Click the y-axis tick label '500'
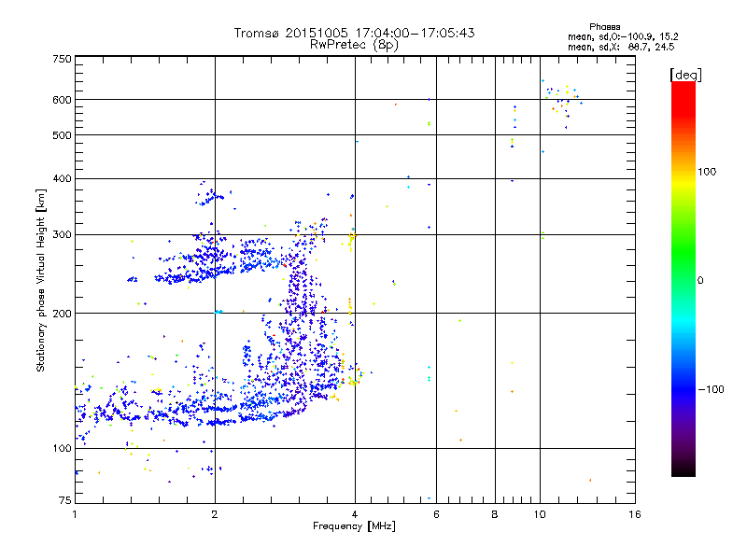This screenshot has height=560, width=747. click(62, 135)
